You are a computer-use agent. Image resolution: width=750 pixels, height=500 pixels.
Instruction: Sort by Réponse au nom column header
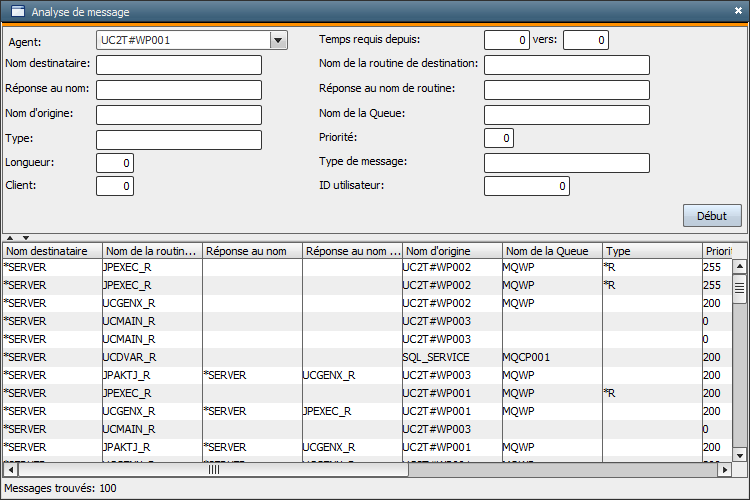pos(253,251)
